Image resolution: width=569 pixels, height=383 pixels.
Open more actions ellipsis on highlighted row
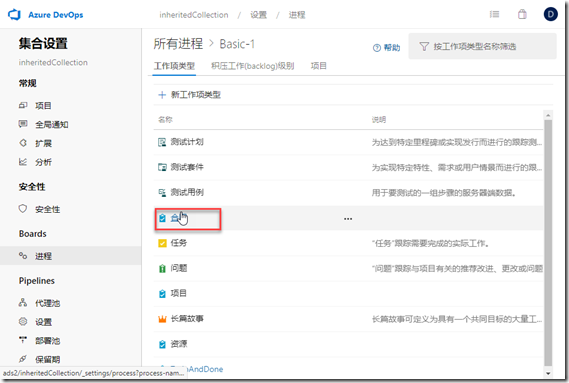348,219
